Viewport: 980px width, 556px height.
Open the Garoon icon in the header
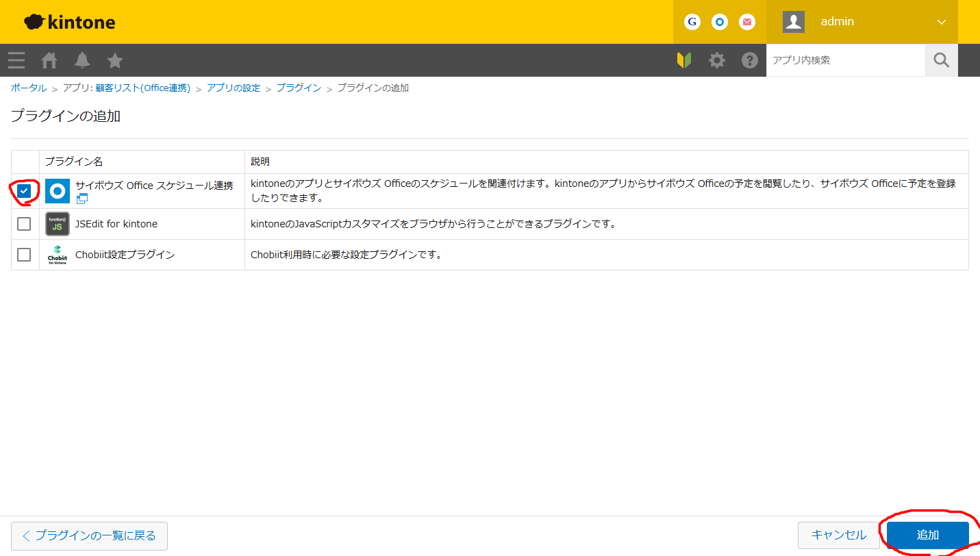tap(692, 21)
